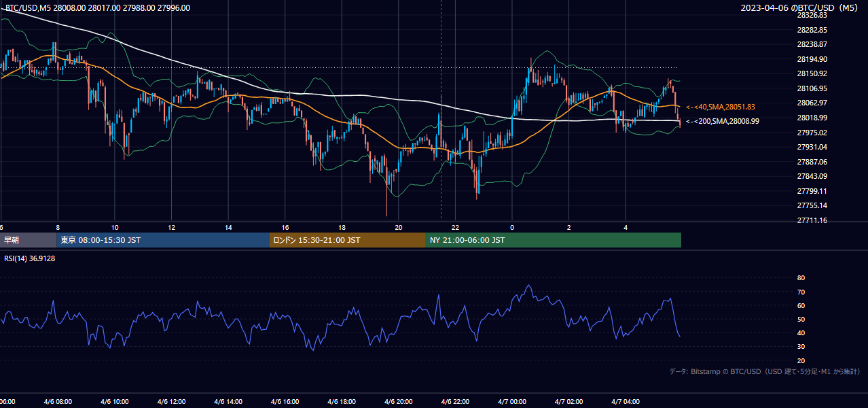Click RSI scale value 40

click(x=801, y=333)
